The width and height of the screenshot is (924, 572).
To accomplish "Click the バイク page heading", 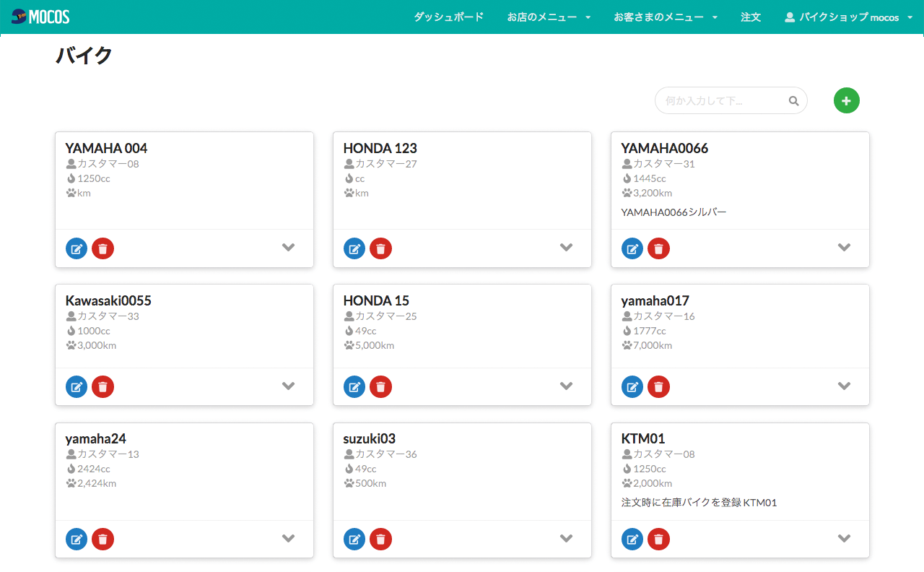I will pyautogui.click(x=84, y=56).
